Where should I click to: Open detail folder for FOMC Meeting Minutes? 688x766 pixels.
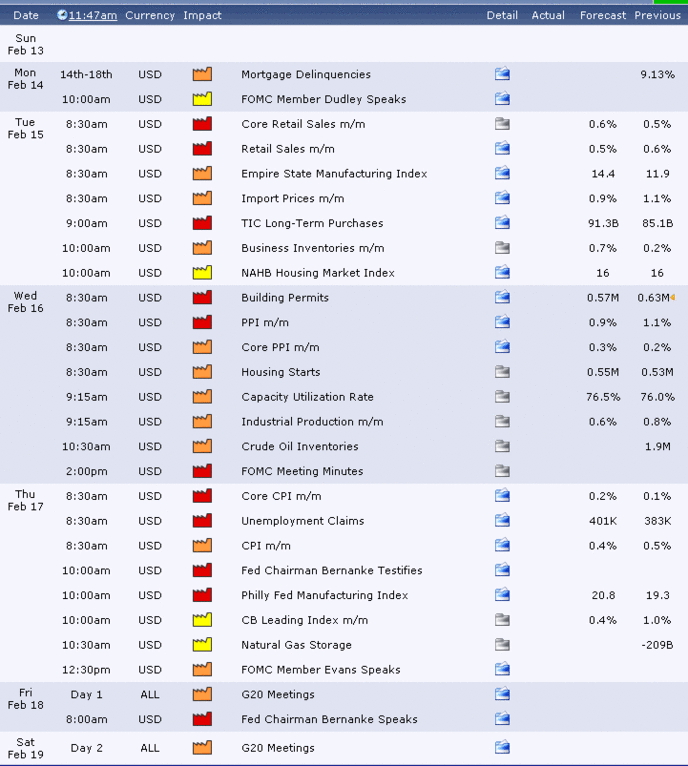click(502, 470)
